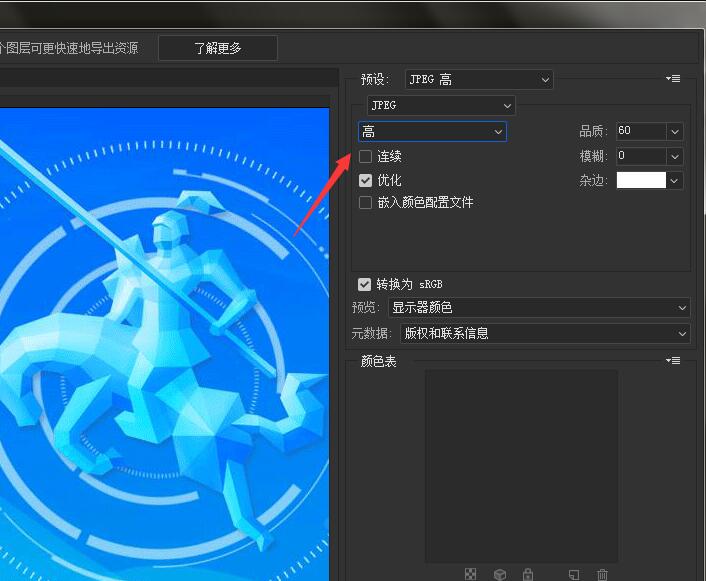This screenshot has width=706, height=581.
Task: Open the 元数据 版权和联系信息 dropdown
Action: point(545,333)
